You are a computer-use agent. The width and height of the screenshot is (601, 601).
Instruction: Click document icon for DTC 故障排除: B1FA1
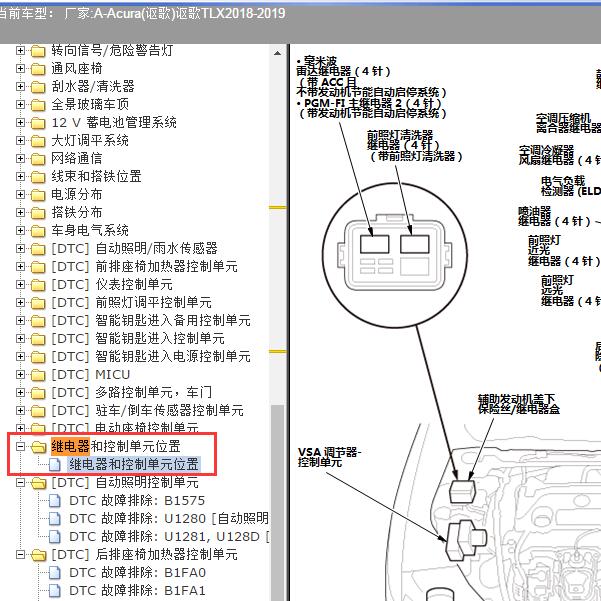[x=55, y=591]
